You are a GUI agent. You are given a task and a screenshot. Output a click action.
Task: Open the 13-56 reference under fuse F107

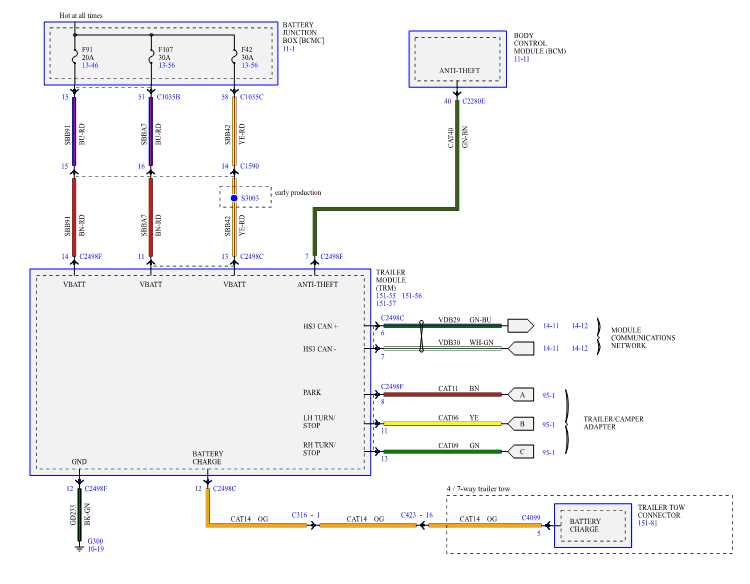[167, 65]
